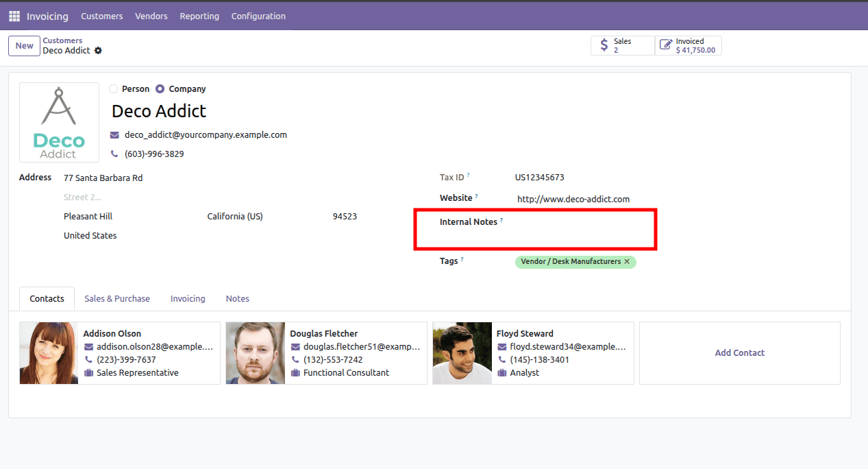The width and height of the screenshot is (868, 469).
Task: Click Add Contact
Action: [739, 352]
